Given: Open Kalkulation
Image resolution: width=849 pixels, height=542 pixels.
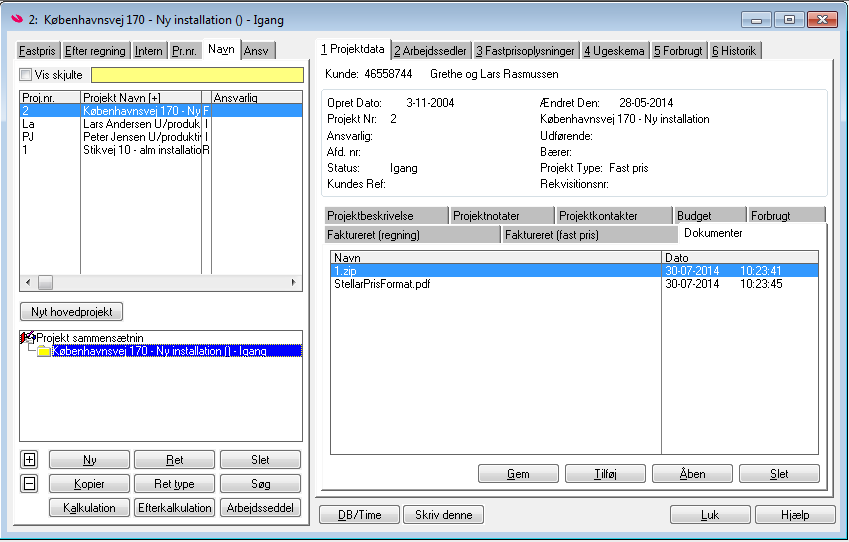Looking at the screenshot, I should pos(89,507).
